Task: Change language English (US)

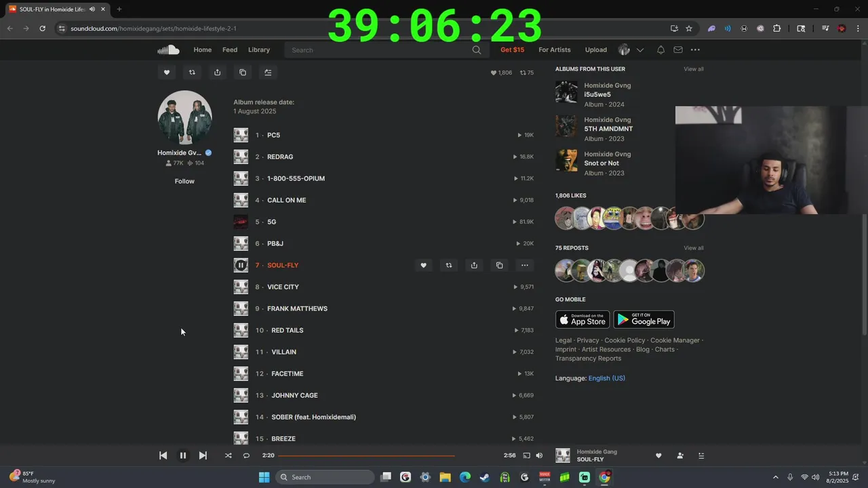Action: pyautogui.click(x=607, y=378)
